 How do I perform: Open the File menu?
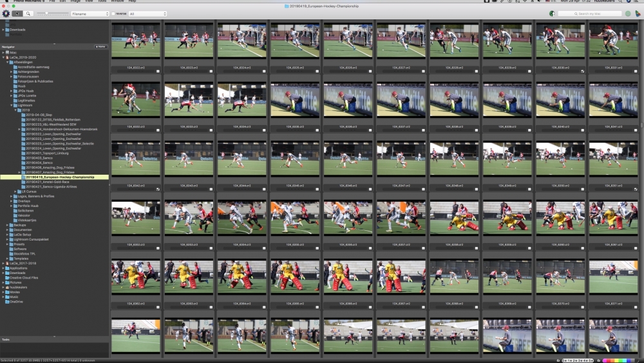(x=52, y=1)
